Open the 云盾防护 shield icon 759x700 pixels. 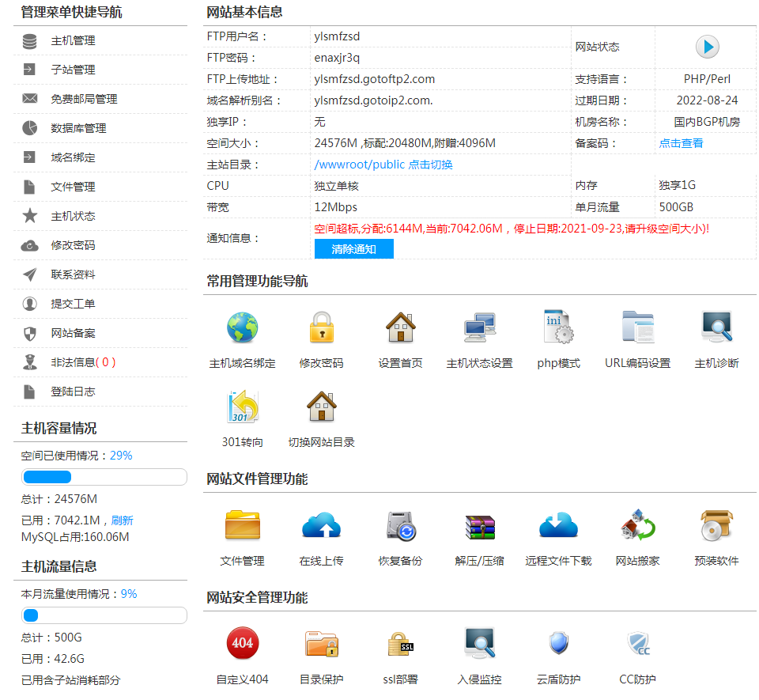(x=558, y=644)
